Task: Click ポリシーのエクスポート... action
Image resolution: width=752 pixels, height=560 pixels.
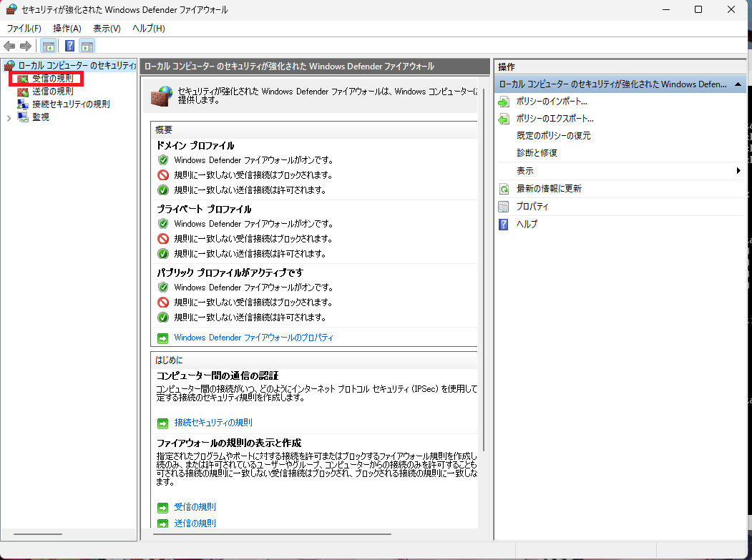Action: [555, 119]
